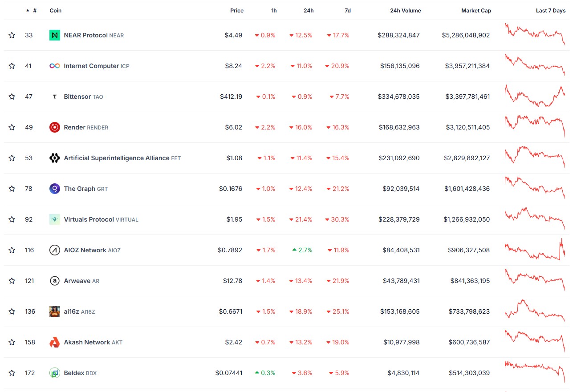Screen dimensions: 581x392
Task: Click AIOZ Network 24h change 2.7%
Action: (302, 250)
